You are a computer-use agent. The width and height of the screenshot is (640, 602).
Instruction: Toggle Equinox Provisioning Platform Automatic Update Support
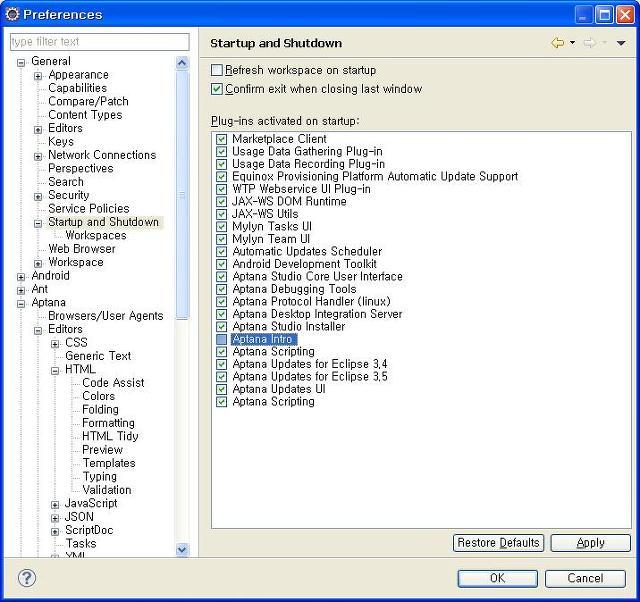coord(221,177)
